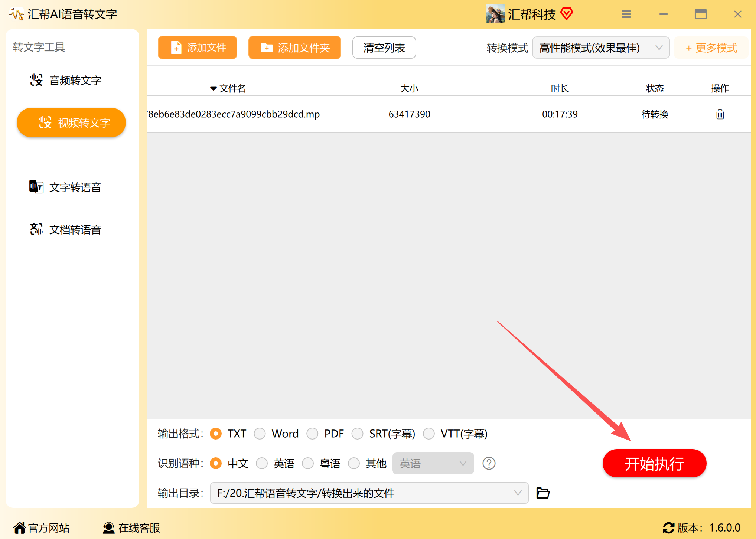Image resolution: width=756 pixels, height=539 pixels.
Task: Choose 其他 recognition language
Action: click(x=354, y=463)
